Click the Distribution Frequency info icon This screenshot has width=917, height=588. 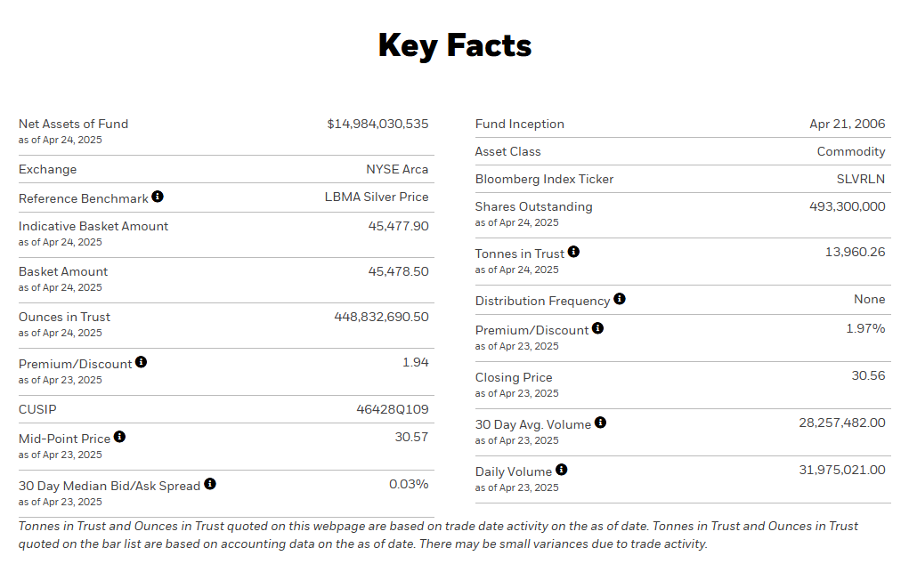tap(620, 299)
